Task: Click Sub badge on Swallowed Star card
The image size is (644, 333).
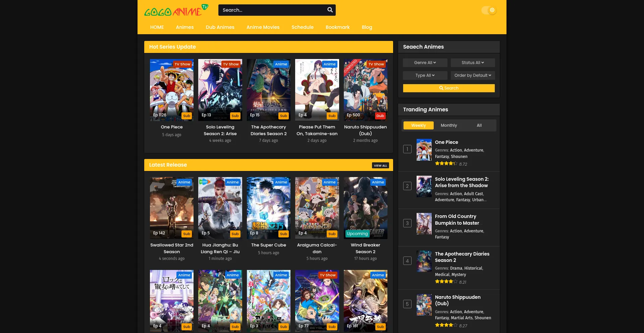Action: pyautogui.click(x=187, y=234)
